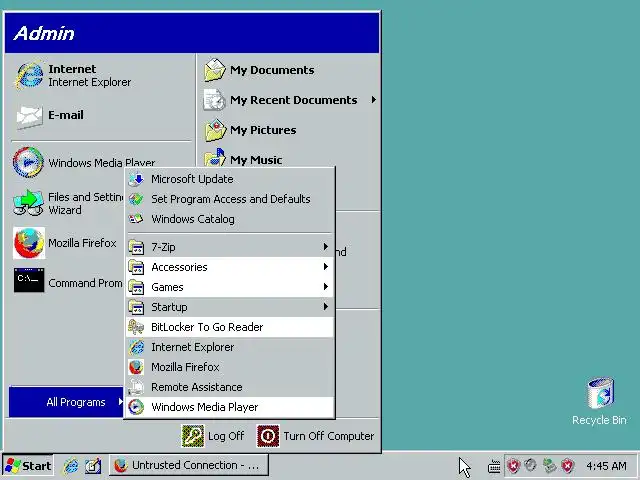Open Microsoft Update in programs list

point(230,179)
